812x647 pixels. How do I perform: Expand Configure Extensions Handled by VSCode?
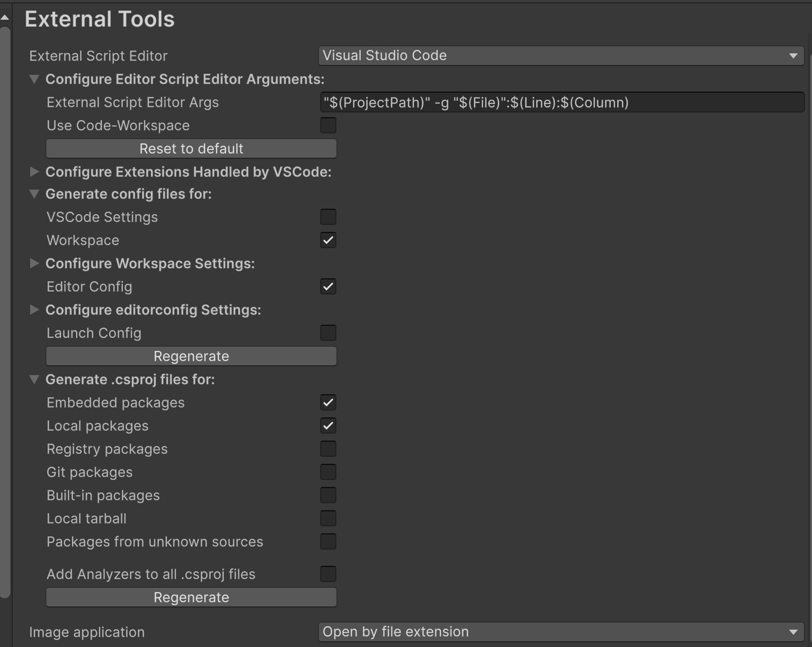[34, 172]
